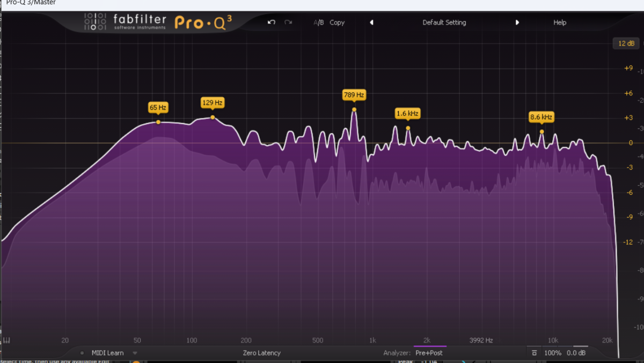Click the redo arrow icon

pyautogui.click(x=288, y=23)
